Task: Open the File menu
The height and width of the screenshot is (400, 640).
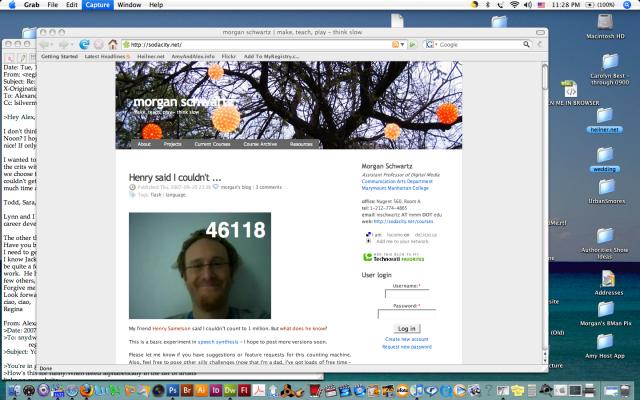Action: pyautogui.click(x=53, y=5)
